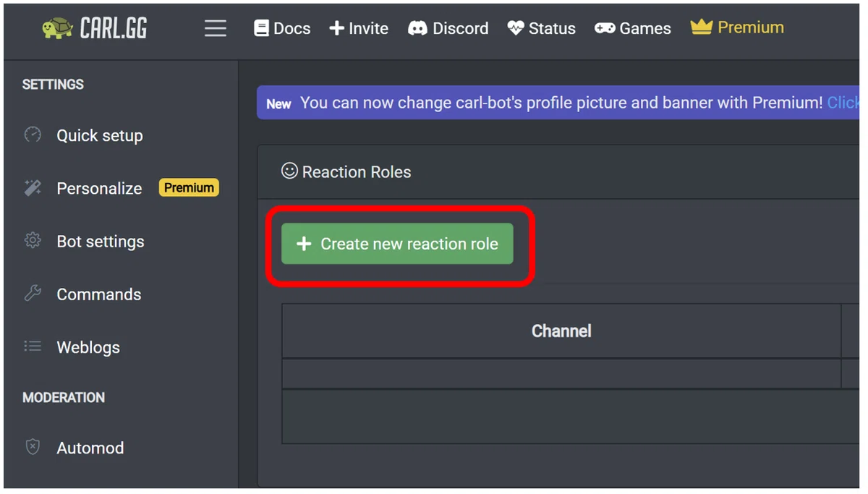Click the crown icon beside Premium
This screenshot has width=868, height=494.
click(x=701, y=27)
